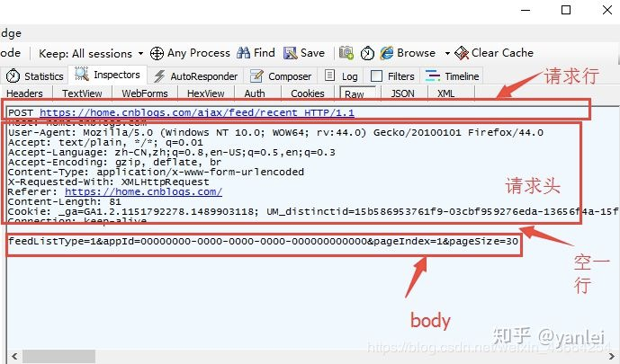
Task: Select the JSON request inspector tab
Action: [402, 93]
